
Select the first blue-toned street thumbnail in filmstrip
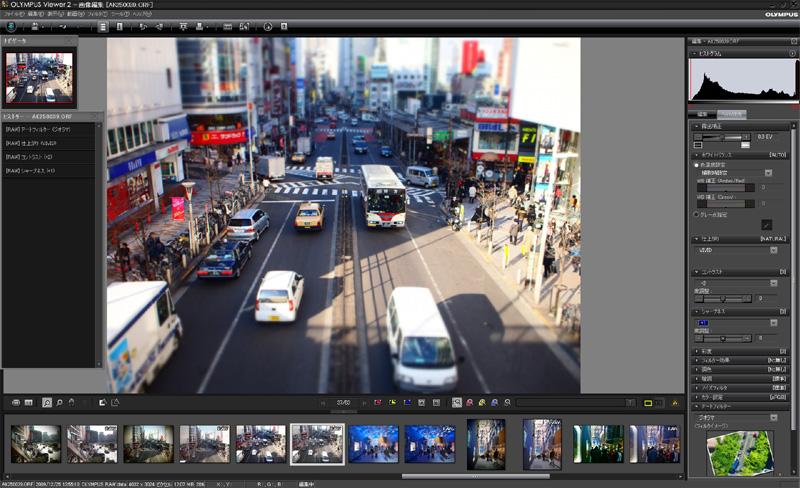(372, 444)
